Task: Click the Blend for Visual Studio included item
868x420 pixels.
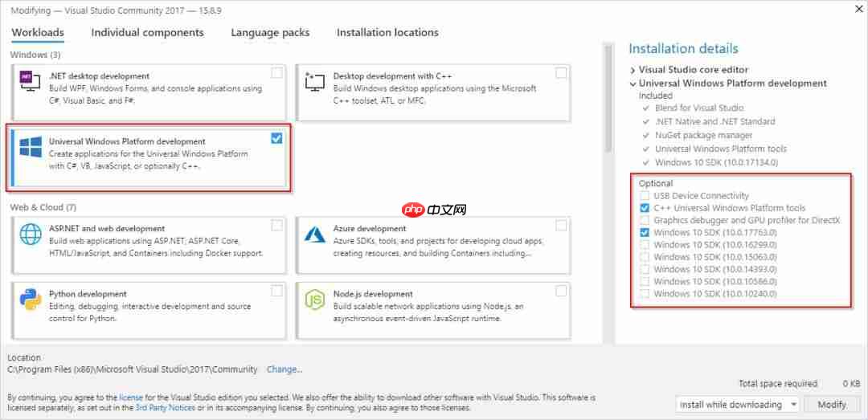Action: pyautogui.click(x=699, y=108)
